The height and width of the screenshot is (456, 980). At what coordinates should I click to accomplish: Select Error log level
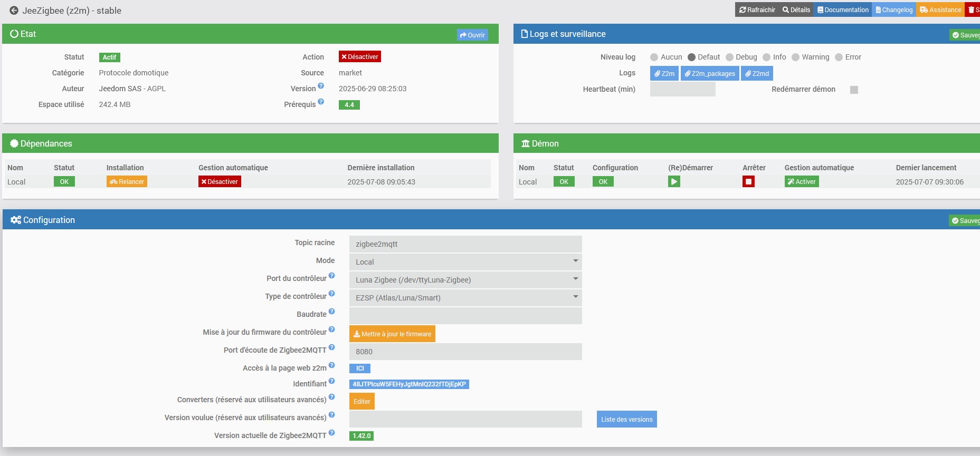coord(839,57)
